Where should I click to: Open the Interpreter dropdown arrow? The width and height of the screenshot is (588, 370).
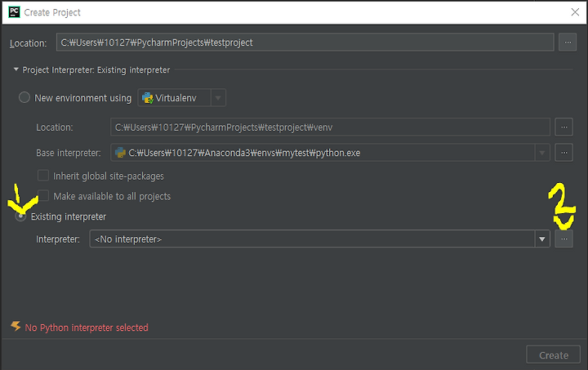[542, 238]
